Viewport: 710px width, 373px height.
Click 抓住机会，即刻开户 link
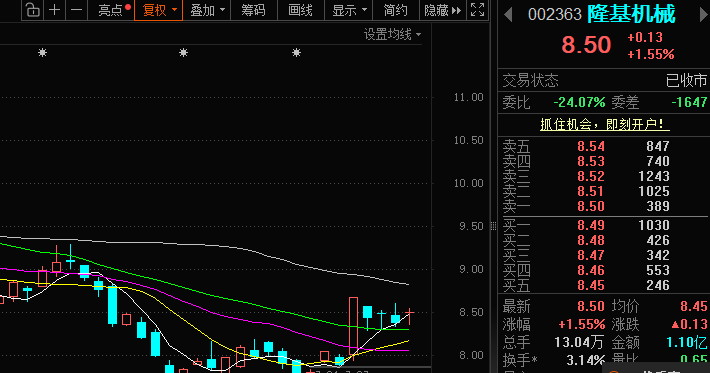coord(604,124)
